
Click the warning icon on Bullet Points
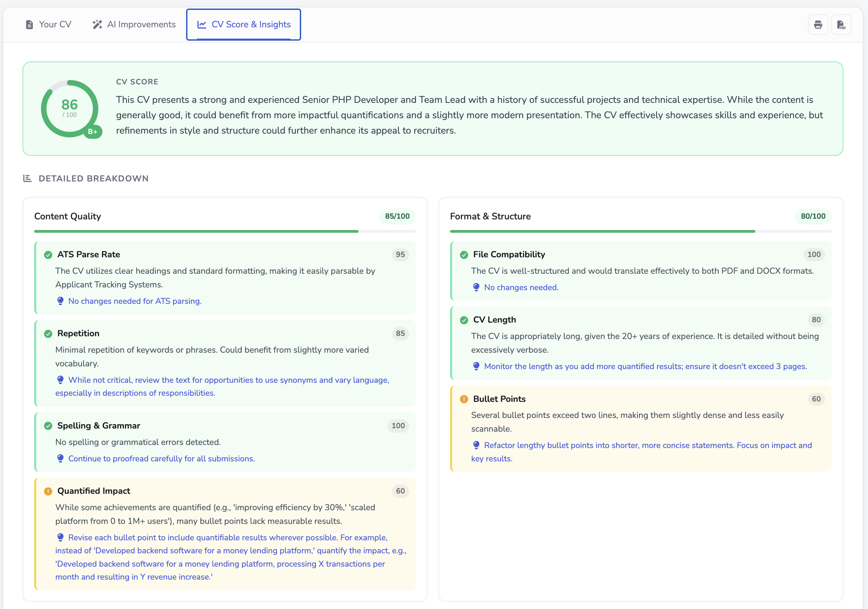point(464,399)
